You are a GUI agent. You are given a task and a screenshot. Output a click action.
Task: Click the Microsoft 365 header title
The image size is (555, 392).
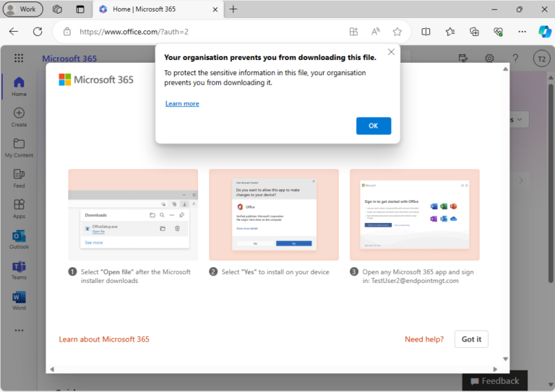69,58
